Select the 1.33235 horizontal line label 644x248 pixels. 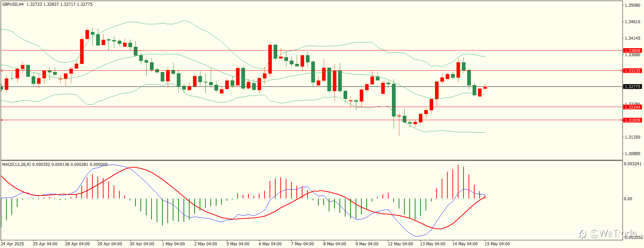point(632,71)
